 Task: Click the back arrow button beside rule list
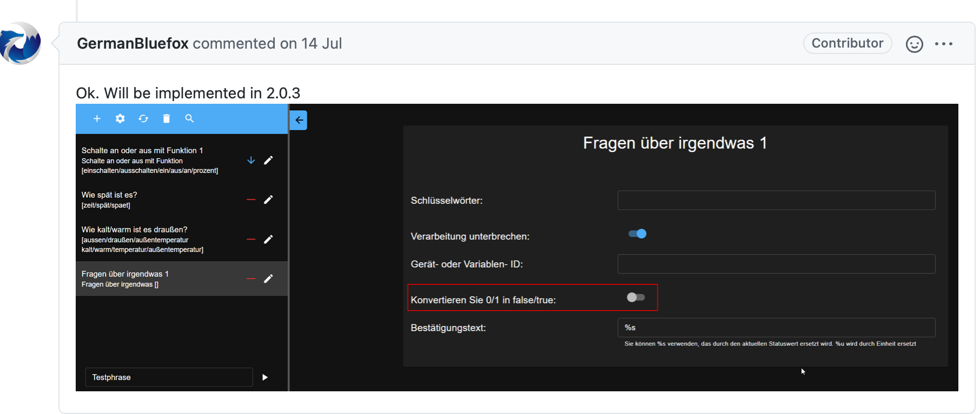[x=299, y=120]
